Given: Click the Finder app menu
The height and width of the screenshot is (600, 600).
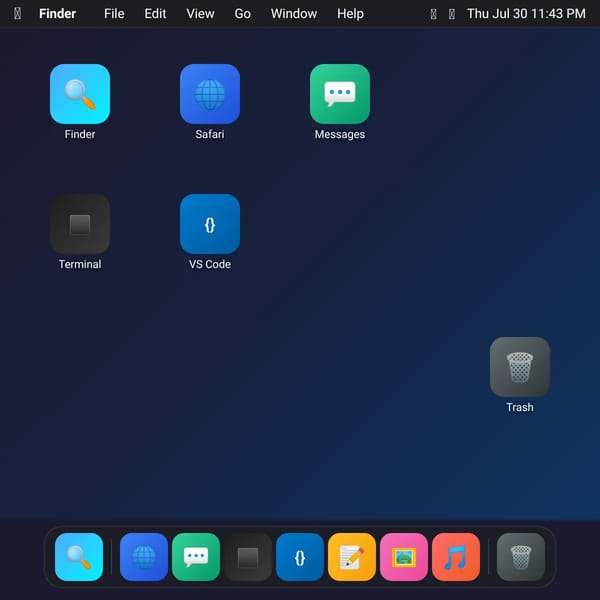Looking at the screenshot, I should point(57,14).
